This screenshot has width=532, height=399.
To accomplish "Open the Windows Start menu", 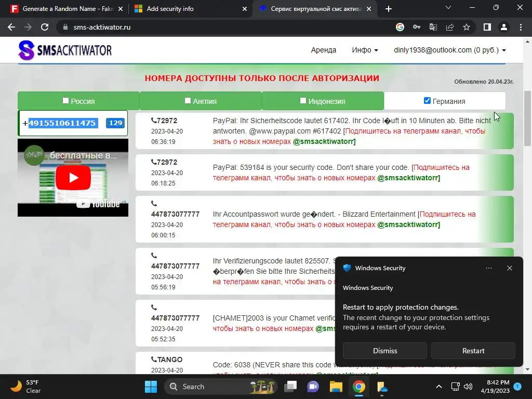I will coord(151,387).
